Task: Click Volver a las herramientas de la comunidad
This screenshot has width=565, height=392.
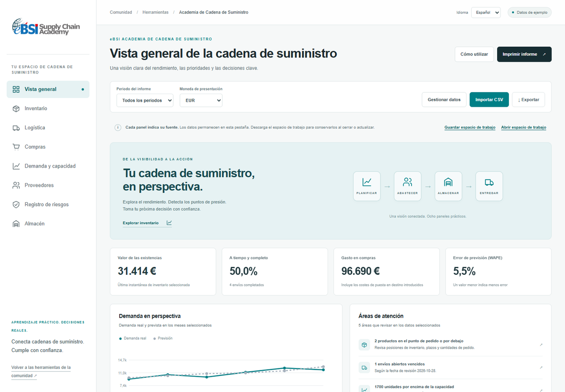Action: click(41, 372)
